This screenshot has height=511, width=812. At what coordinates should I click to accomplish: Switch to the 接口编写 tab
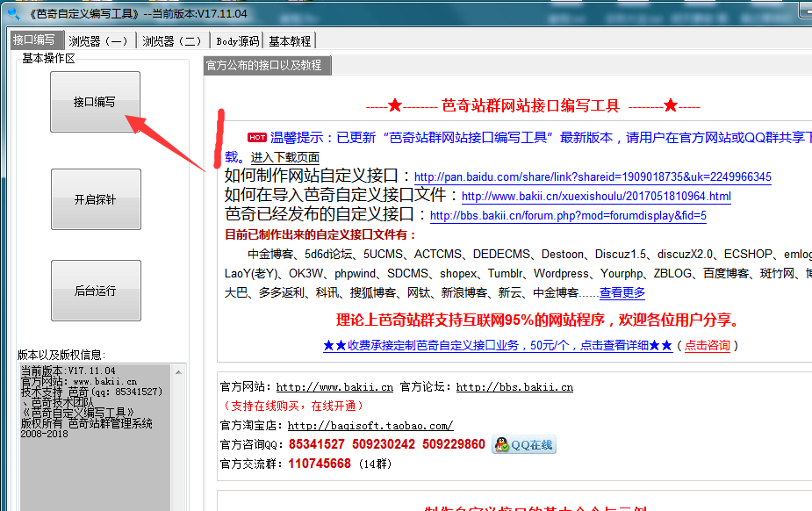[x=35, y=40]
